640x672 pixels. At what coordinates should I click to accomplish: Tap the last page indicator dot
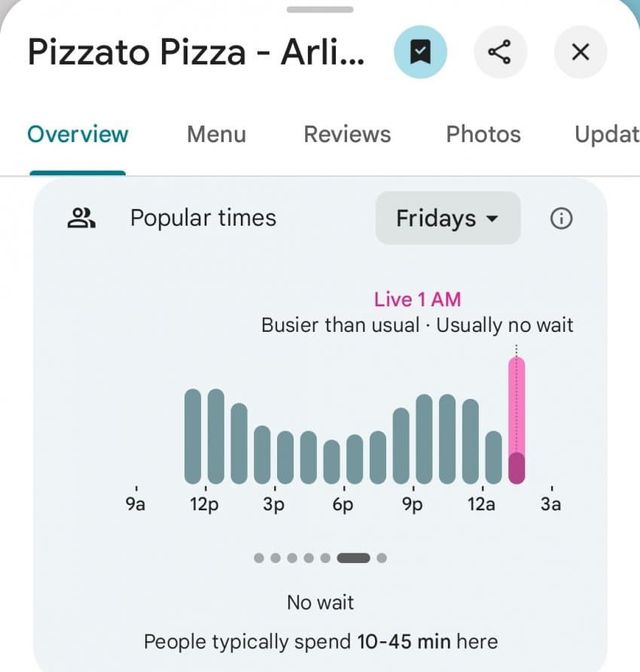[381, 558]
